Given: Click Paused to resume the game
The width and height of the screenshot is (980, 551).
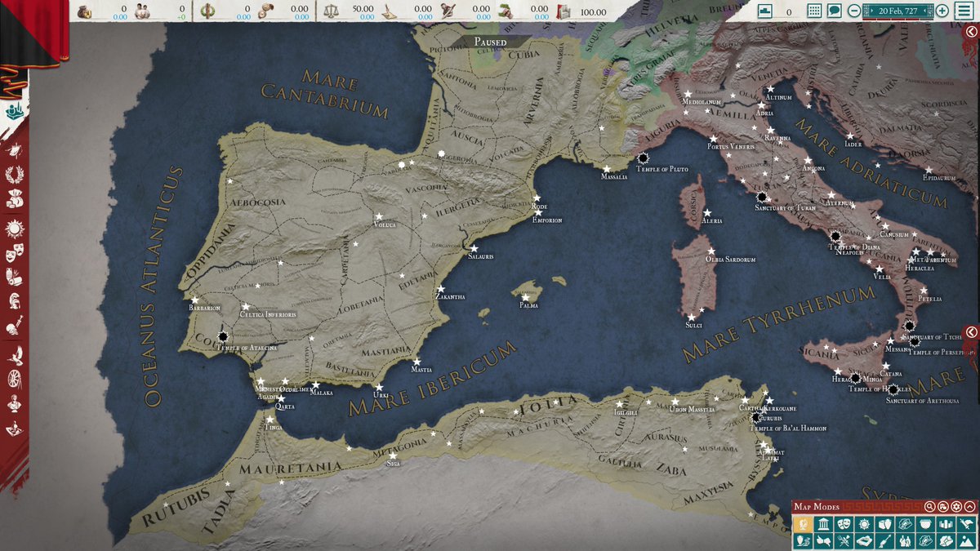Looking at the screenshot, I should [x=490, y=41].
